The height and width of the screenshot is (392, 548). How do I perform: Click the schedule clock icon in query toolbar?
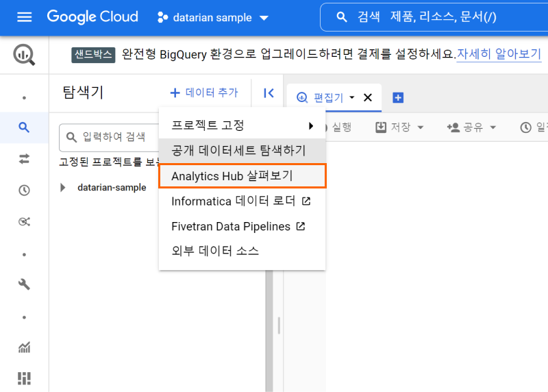click(x=525, y=127)
